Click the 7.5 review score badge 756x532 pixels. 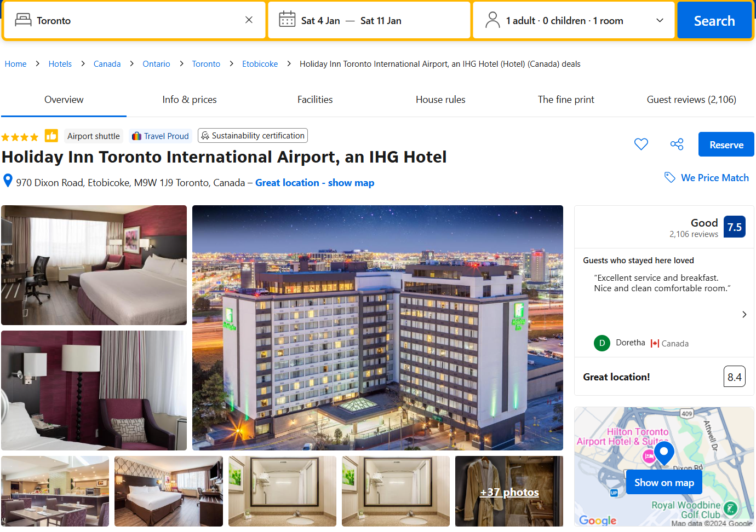[734, 227]
